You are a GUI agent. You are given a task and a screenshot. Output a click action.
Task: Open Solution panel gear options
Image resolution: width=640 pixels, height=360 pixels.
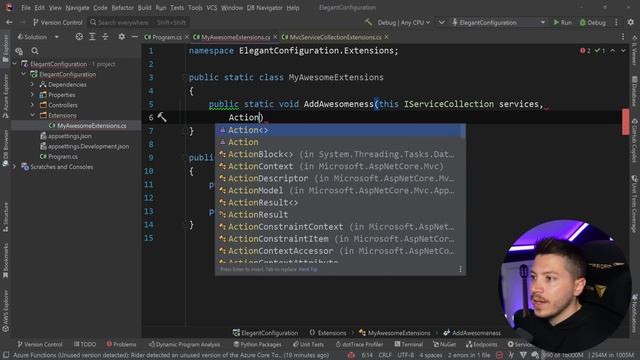coord(121,37)
